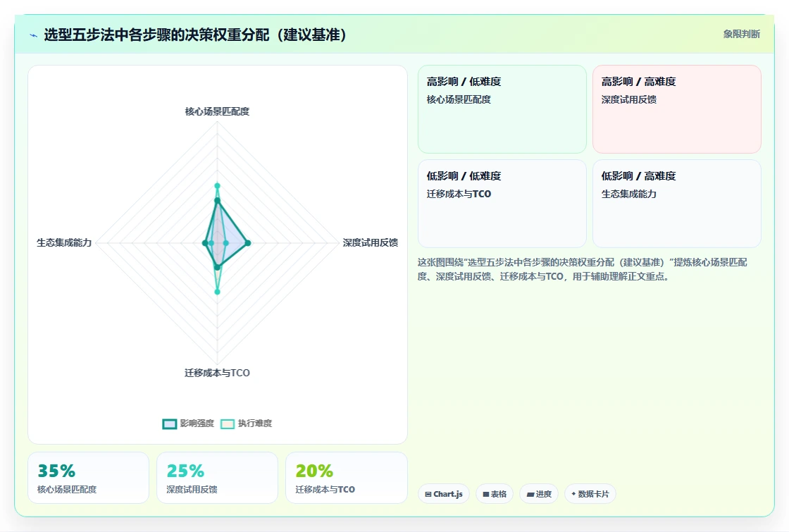Click the rightmost 影响强度 data point on radar
The image size is (789, 532).
tap(247, 243)
